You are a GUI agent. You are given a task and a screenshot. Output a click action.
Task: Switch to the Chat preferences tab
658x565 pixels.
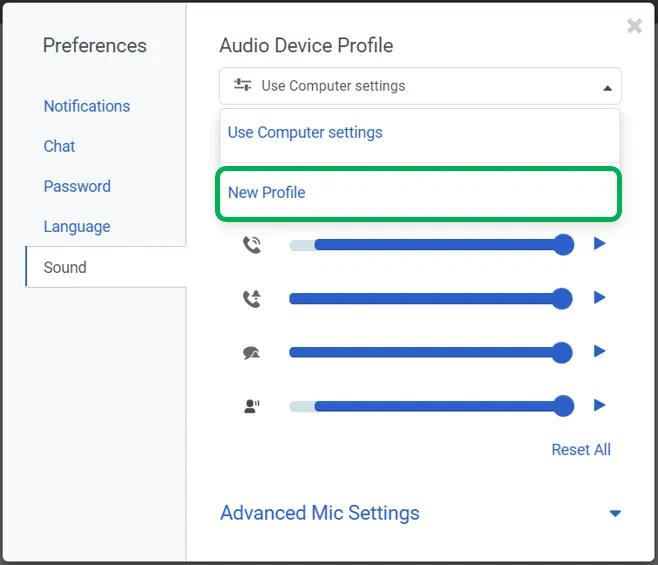59,146
